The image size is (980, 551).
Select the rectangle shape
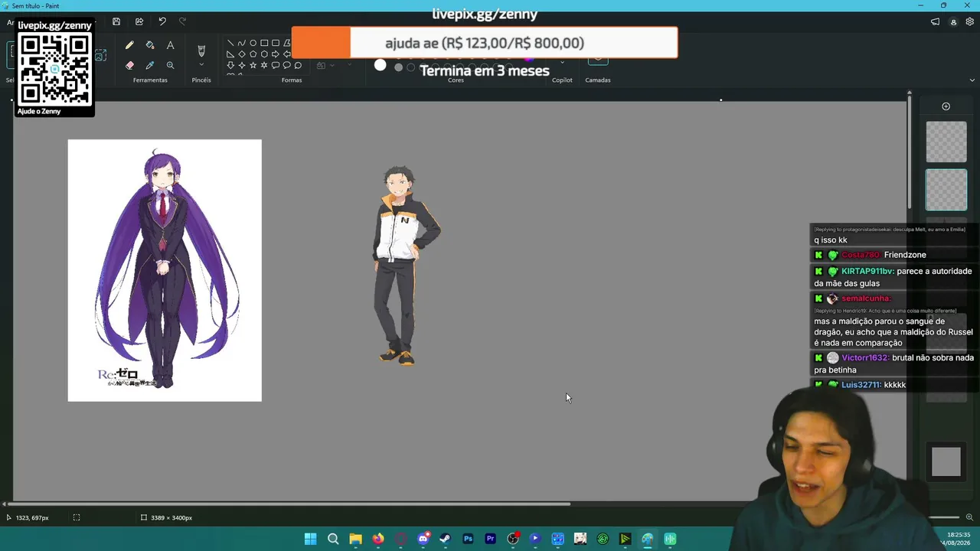coord(264,43)
